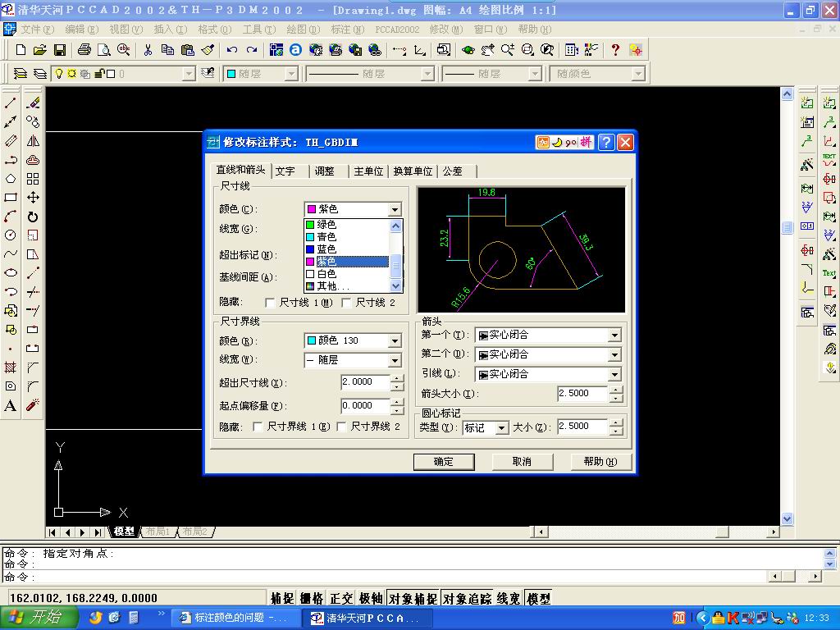Switch to 布局1 layout tab
This screenshot has height=630, width=840.
[x=157, y=532]
